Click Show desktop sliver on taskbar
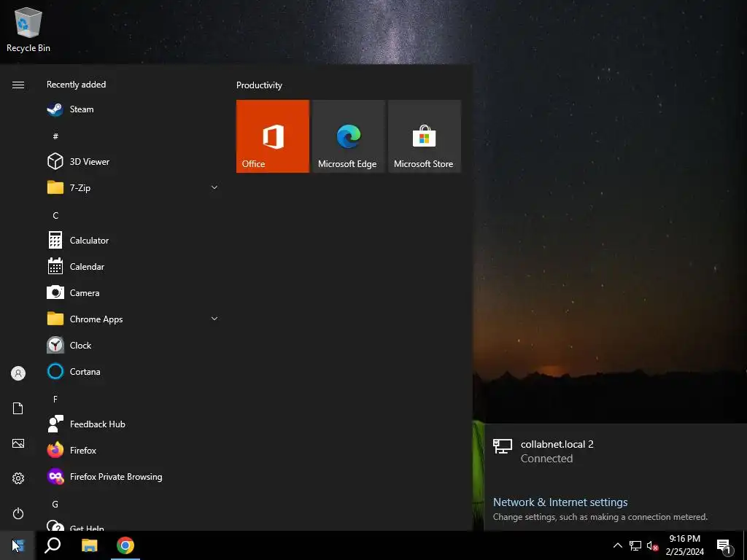This screenshot has height=560, width=747. tap(745, 545)
